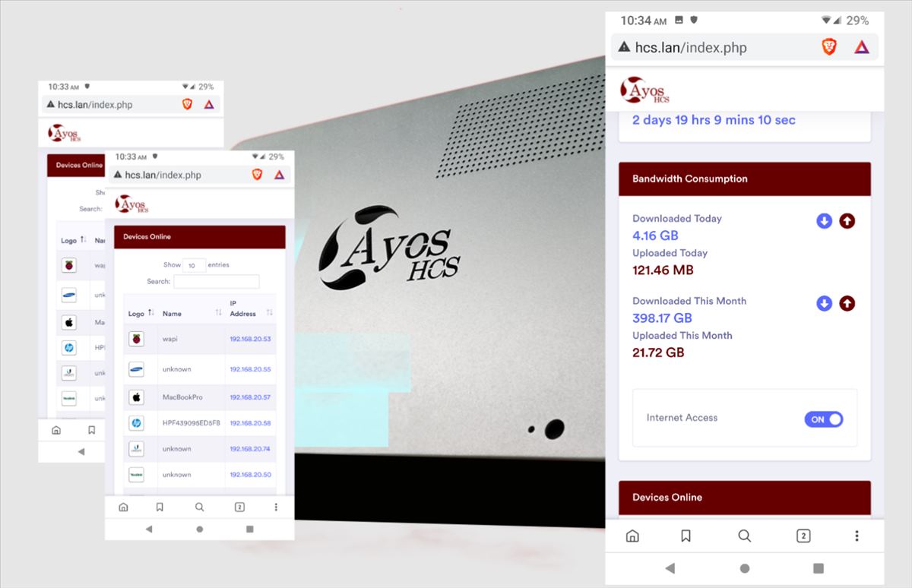Tap the Brave Rewards triangle in the 10:34 AM browser
This screenshot has height=588, width=912.
click(861, 47)
